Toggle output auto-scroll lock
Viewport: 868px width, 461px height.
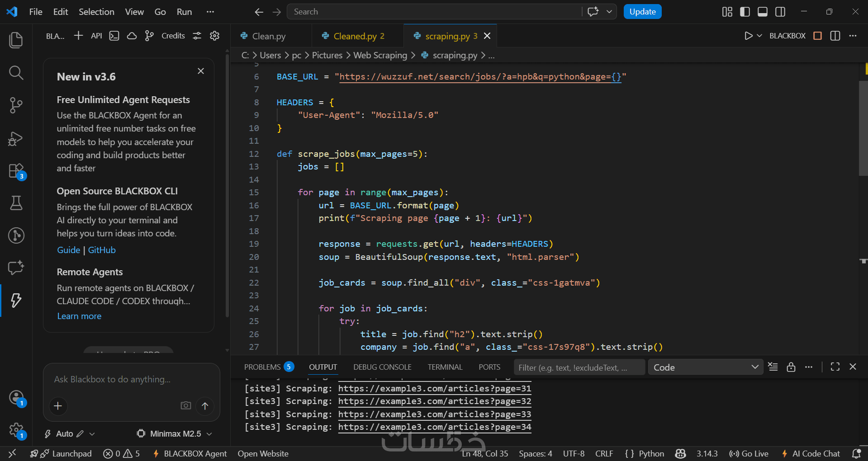[791, 367]
